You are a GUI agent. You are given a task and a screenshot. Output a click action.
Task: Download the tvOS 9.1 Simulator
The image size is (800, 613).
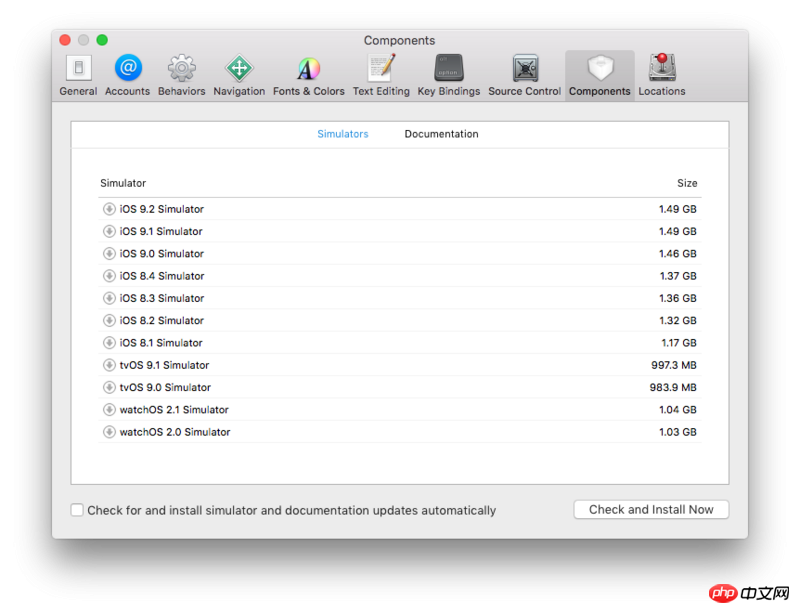pyautogui.click(x=109, y=365)
